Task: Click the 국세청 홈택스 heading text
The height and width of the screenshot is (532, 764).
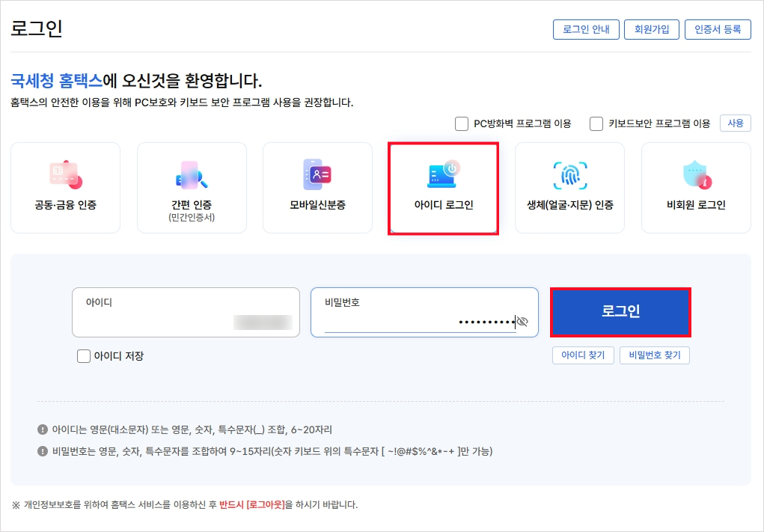Action: click(57, 80)
